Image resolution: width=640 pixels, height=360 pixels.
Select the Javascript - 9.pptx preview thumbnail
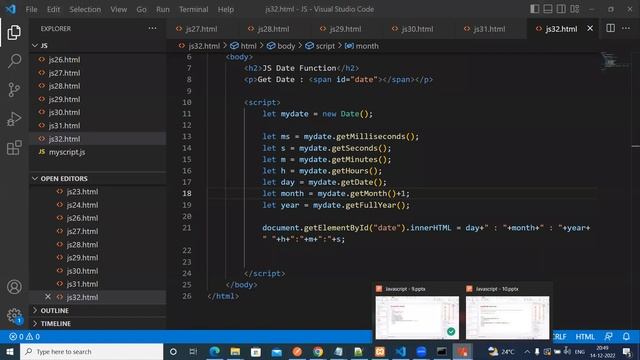click(x=417, y=318)
